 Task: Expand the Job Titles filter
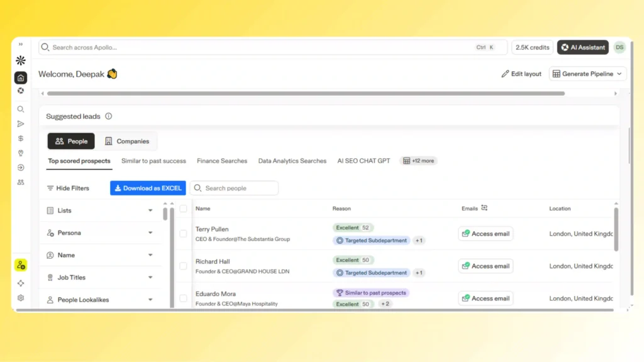click(x=100, y=277)
